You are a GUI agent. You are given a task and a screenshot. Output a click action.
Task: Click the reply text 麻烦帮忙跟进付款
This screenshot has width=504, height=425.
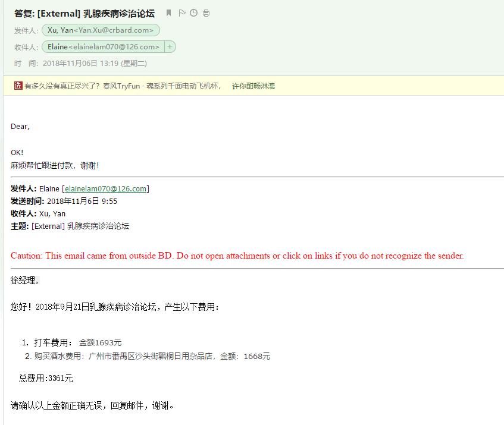coord(55,166)
